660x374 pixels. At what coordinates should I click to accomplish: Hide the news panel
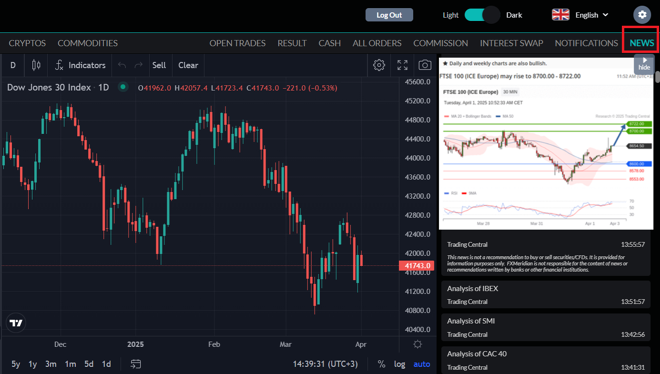tap(644, 64)
